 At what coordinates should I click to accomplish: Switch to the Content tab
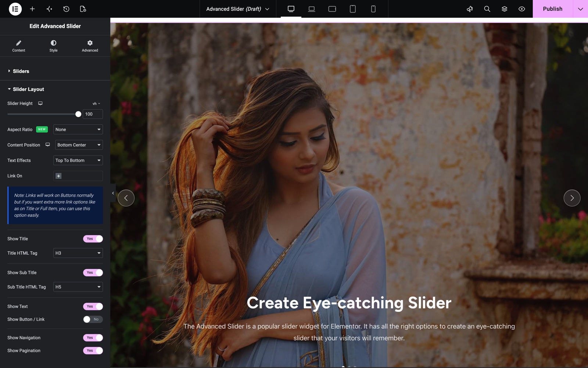point(19,46)
